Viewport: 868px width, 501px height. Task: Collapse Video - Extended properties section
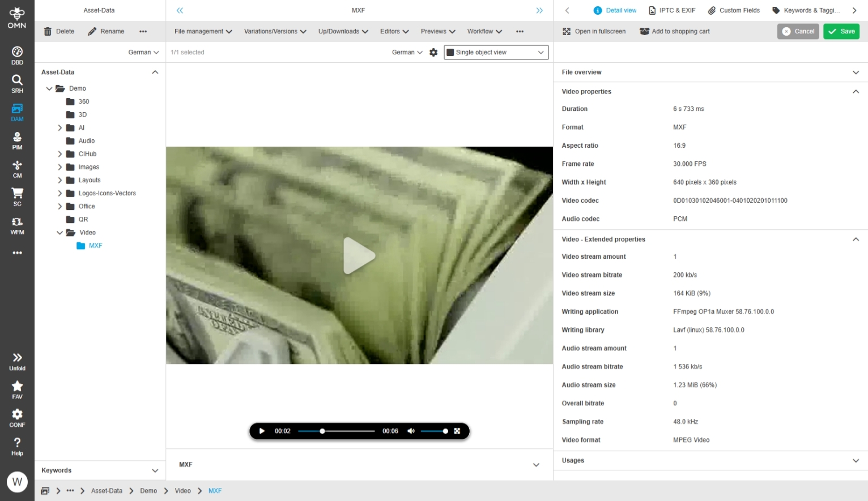tap(856, 239)
